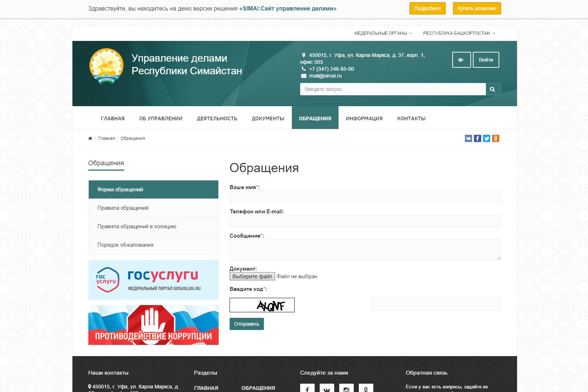Viewport: 588px width, 392px height.
Task: Click the phone number +7 (347) 246-85-00
Action: (x=331, y=69)
